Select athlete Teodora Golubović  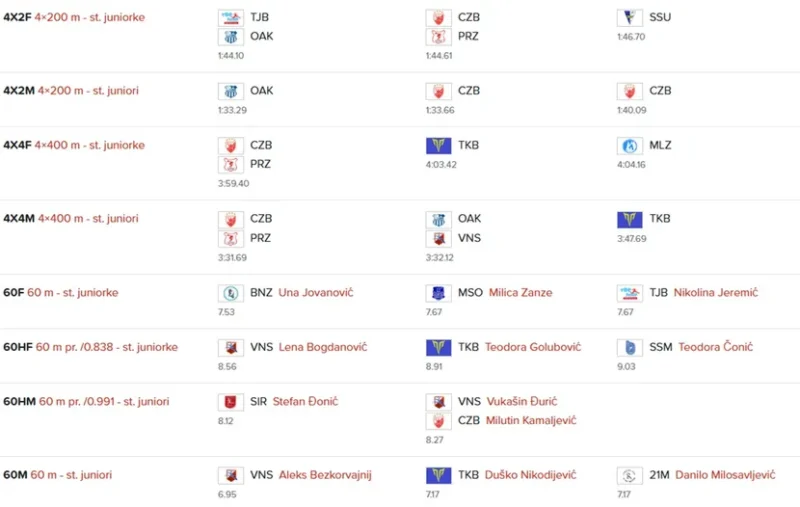coord(531,348)
